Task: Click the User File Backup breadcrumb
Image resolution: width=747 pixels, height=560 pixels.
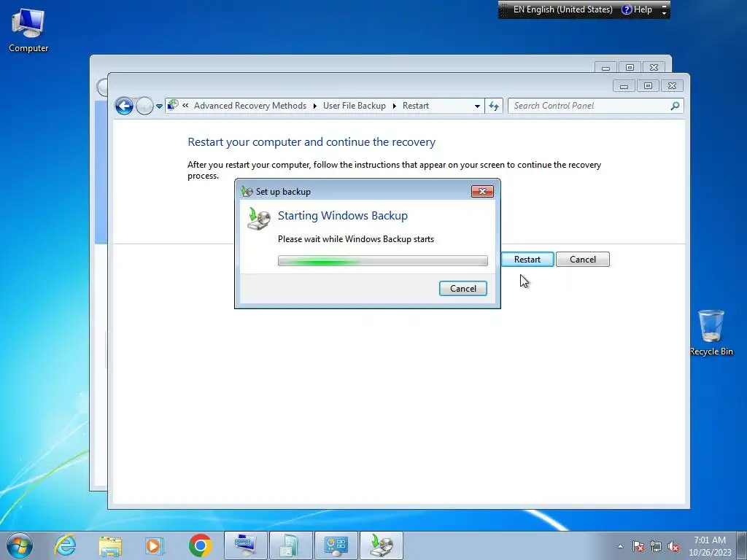Action: click(x=355, y=106)
